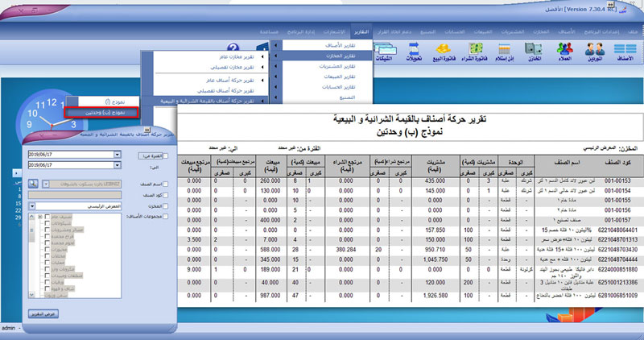Click item code 6221048064401 in report
The width and height of the screenshot is (644, 340).
[x=617, y=230]
